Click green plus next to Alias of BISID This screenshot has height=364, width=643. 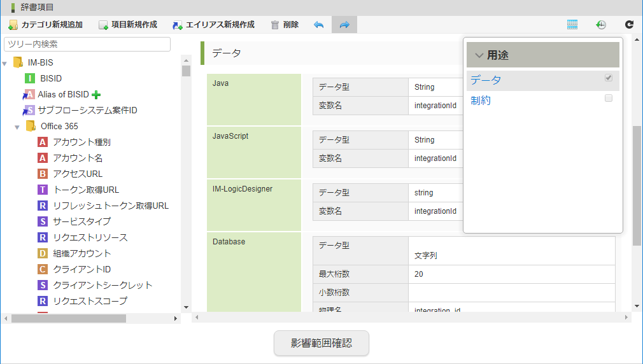pos(96,95)
